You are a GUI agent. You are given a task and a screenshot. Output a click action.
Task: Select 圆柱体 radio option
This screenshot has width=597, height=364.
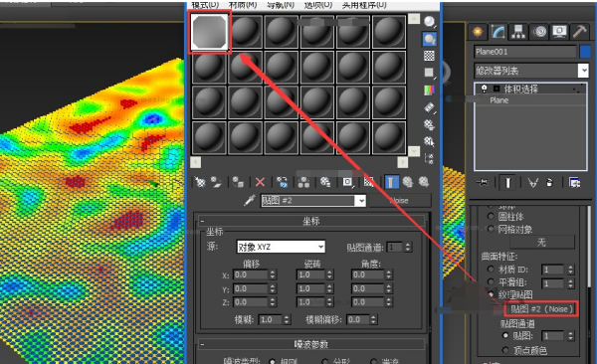click(492, 216)
